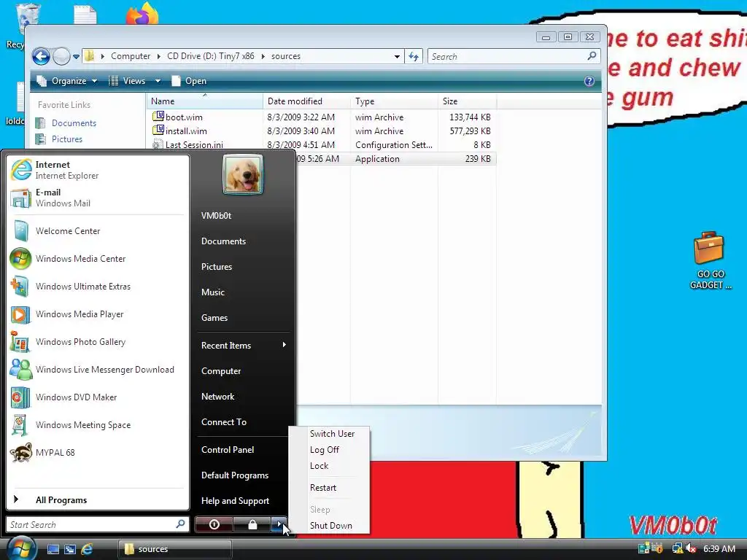Open Windows Meeting Space
The width and height of the screenshot is (747, 560).
coord(98,425)
